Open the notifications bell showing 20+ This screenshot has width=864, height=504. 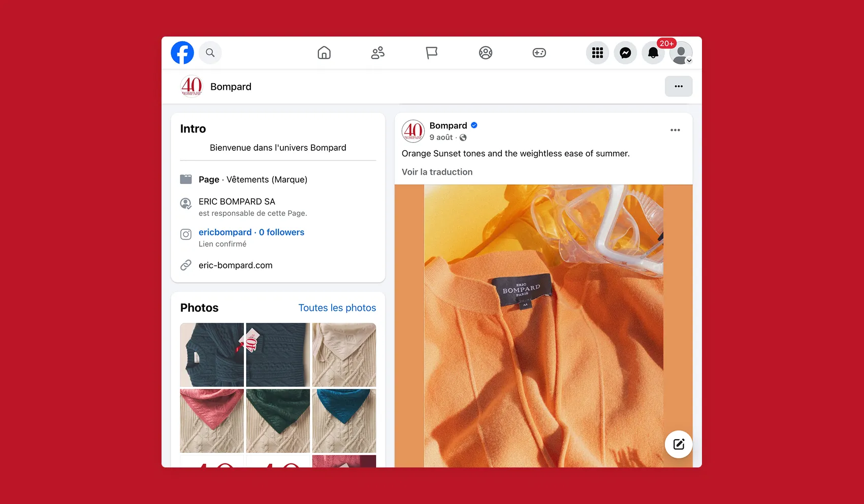click(653, 52)
